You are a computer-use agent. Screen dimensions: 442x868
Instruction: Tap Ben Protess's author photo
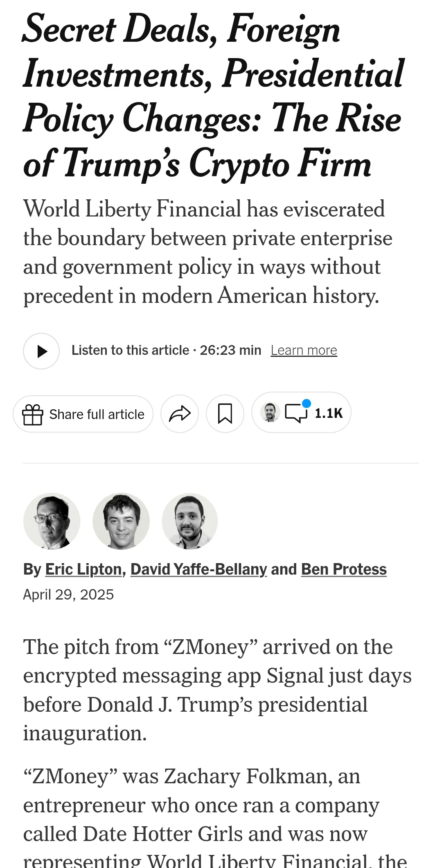(x=190, y=521)
